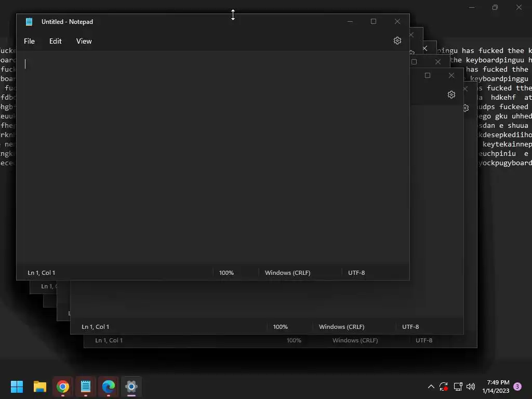
Task: Open the volume speaker tray icon
Action: pos(471,387)
